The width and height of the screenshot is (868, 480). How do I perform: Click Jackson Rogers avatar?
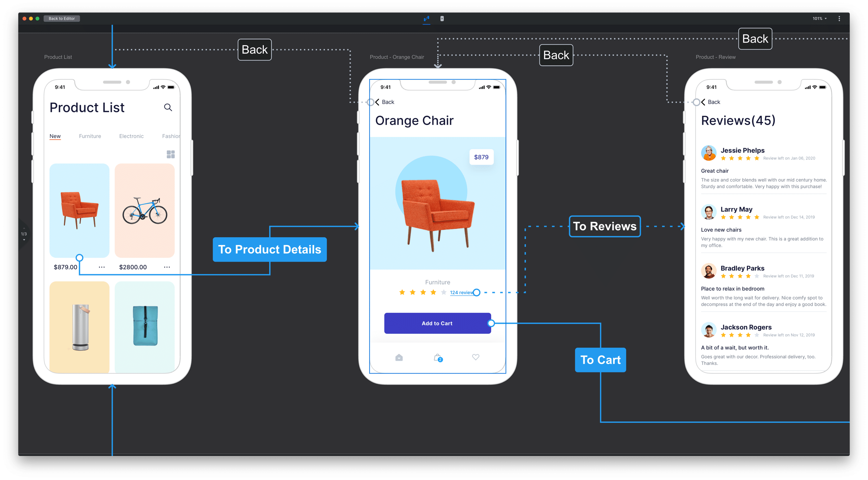708,330
